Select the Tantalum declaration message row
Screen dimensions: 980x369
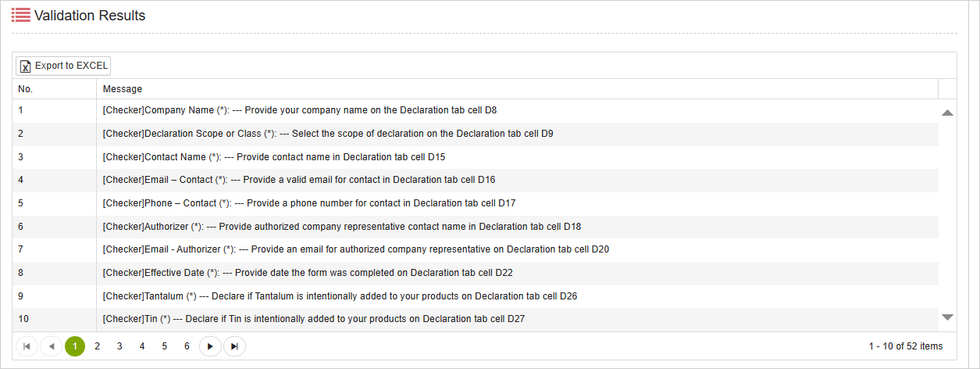(340, 296)
